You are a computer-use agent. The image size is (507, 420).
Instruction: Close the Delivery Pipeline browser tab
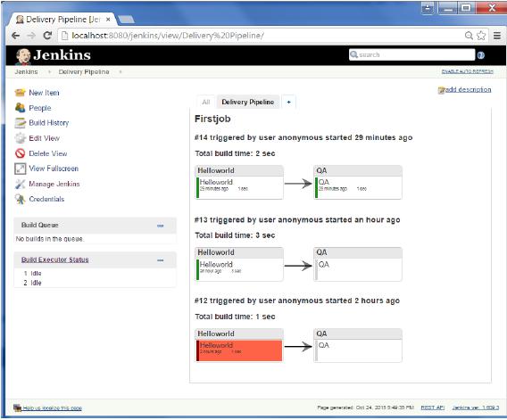click(x=108, y=20)
